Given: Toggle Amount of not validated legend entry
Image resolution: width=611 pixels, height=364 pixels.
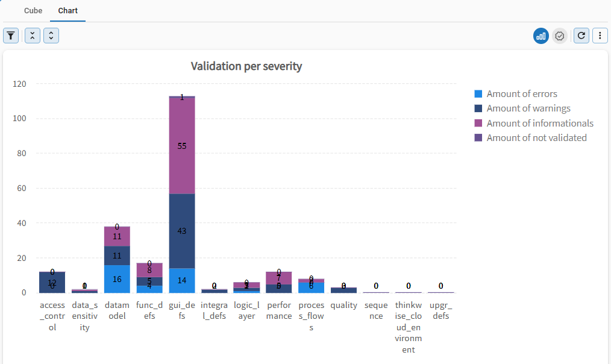Looking at the screenshot, I should (531, 137).
